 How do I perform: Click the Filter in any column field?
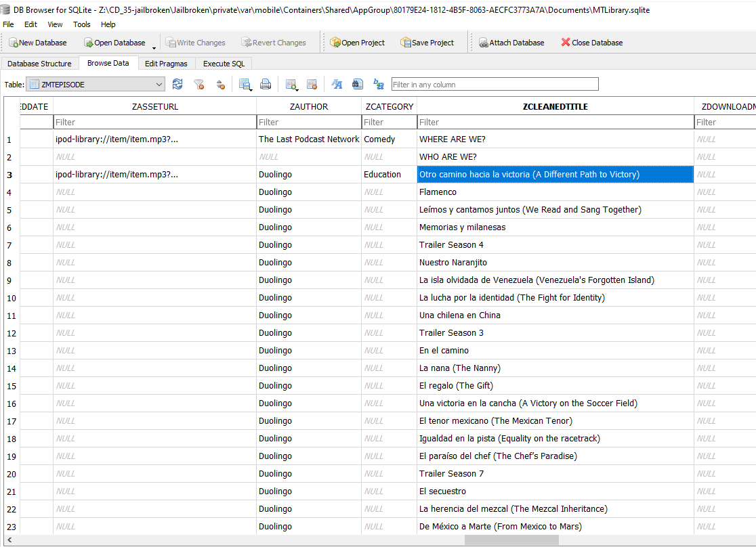495,85
